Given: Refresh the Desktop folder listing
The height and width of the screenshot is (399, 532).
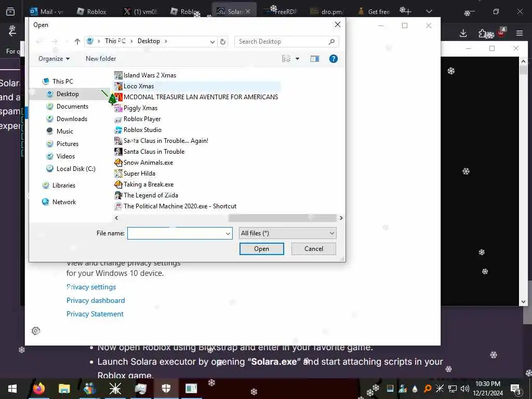Looking at the screenshot, I should tap(222, 42).
